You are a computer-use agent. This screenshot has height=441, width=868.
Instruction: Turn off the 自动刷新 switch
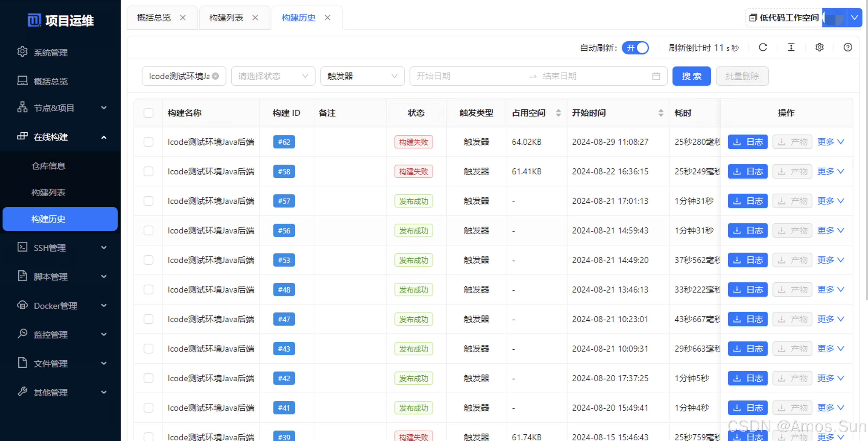(635, 48)
